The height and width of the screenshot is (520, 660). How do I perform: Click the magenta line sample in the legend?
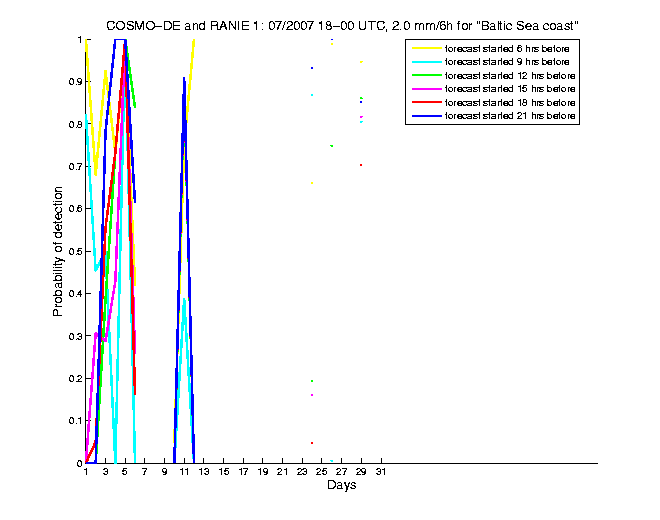click(x=426, y=89)
